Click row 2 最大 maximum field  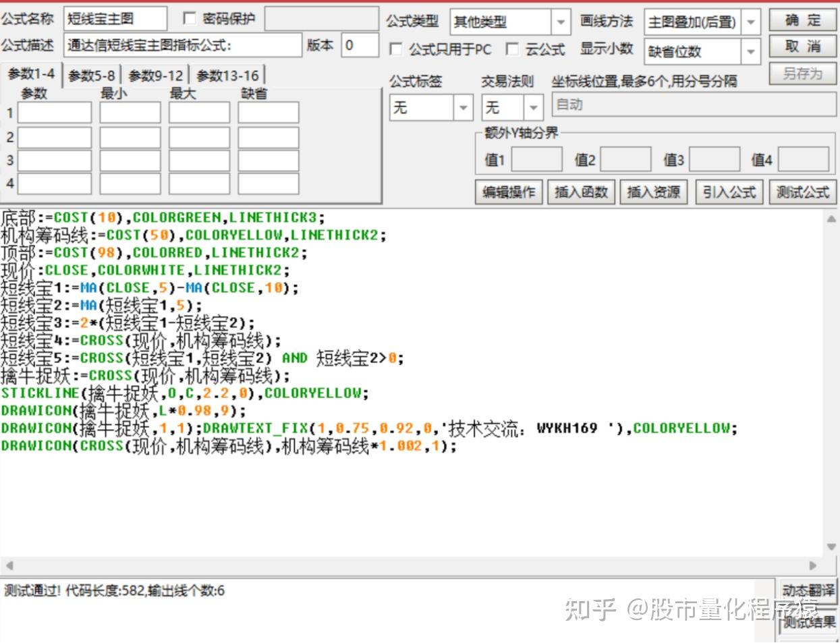[x=199, y=137]
